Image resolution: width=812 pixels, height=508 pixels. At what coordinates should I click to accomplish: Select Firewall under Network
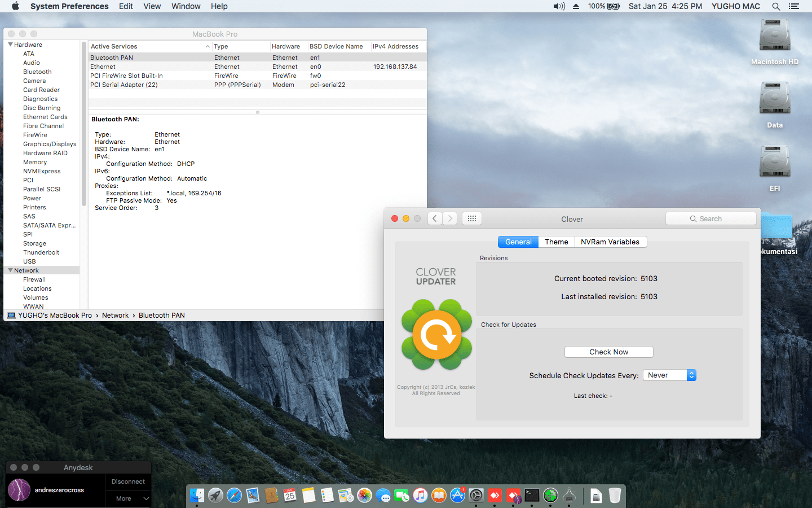(x=34, y=279)
